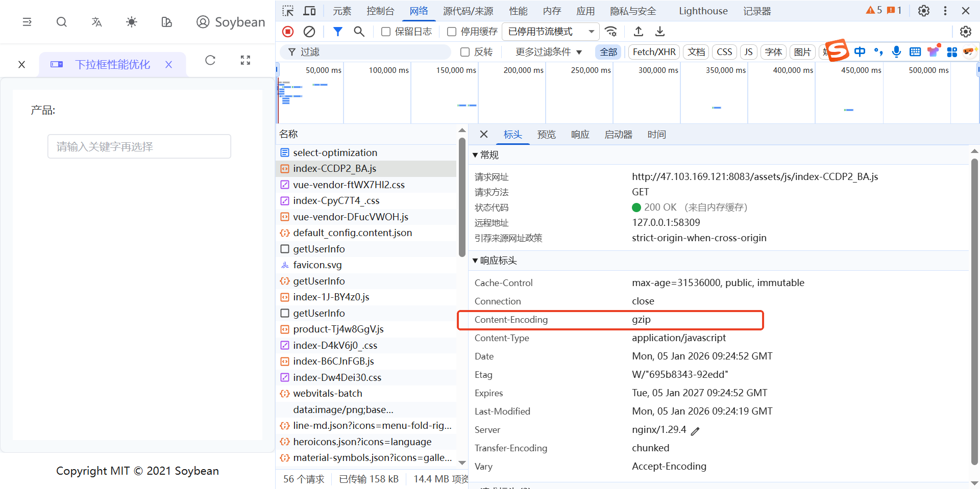This screenshot has height=489, width=980.
Task: Stop recording network log
Action: 287,32
